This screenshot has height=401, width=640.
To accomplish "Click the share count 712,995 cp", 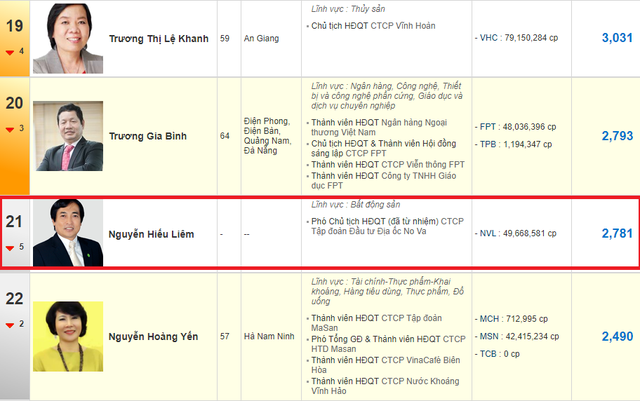I will [527, 319].
